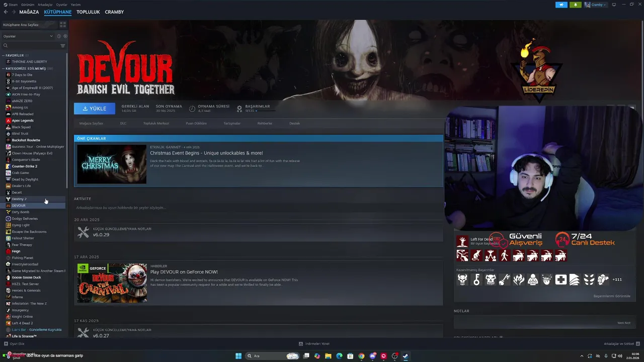The height and width of the screenshot is (362, 644).
Task: Click the Oyun Ekle plus icon
Action: (x=6, y=344)
